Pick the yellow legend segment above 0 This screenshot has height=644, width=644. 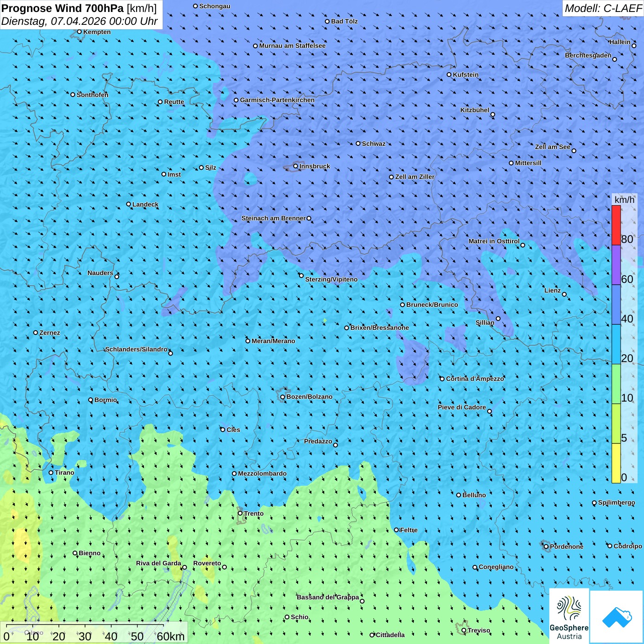(616, 463)
